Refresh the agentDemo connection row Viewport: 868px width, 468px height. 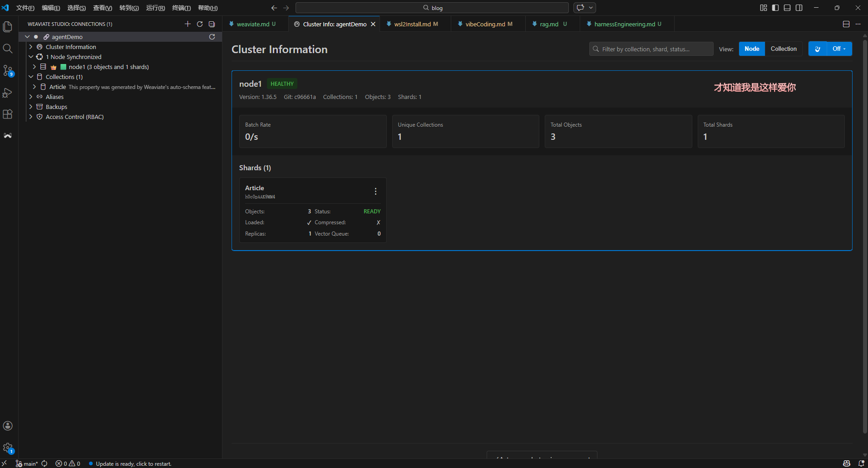[x=212, y=37]
